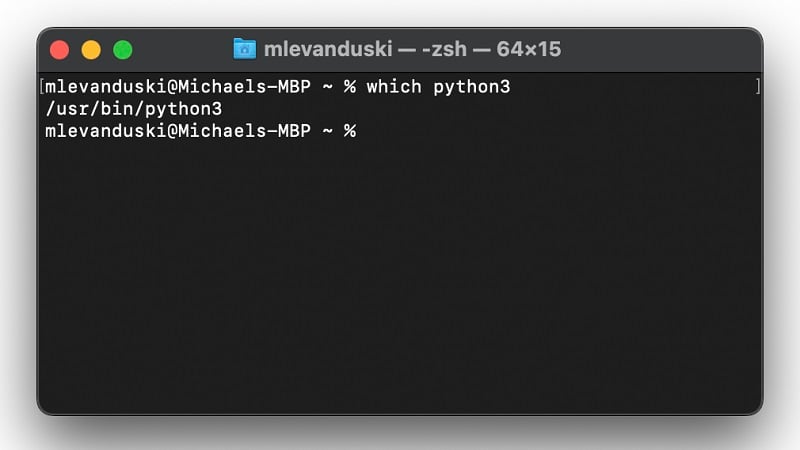The image size is (800, 450).
Task: Click the "~" tilde on the first prompt
Action: click(327, 87)
